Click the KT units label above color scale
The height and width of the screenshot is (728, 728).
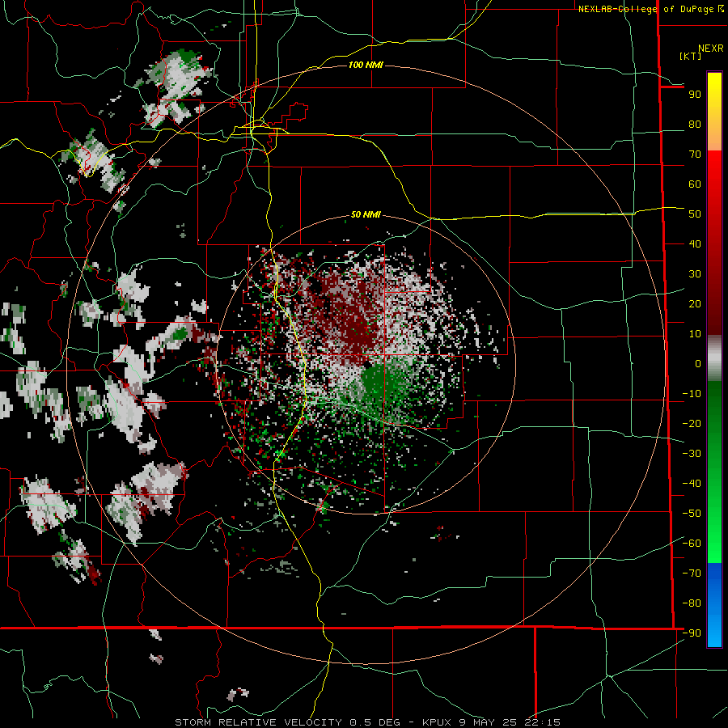(691, 56)
